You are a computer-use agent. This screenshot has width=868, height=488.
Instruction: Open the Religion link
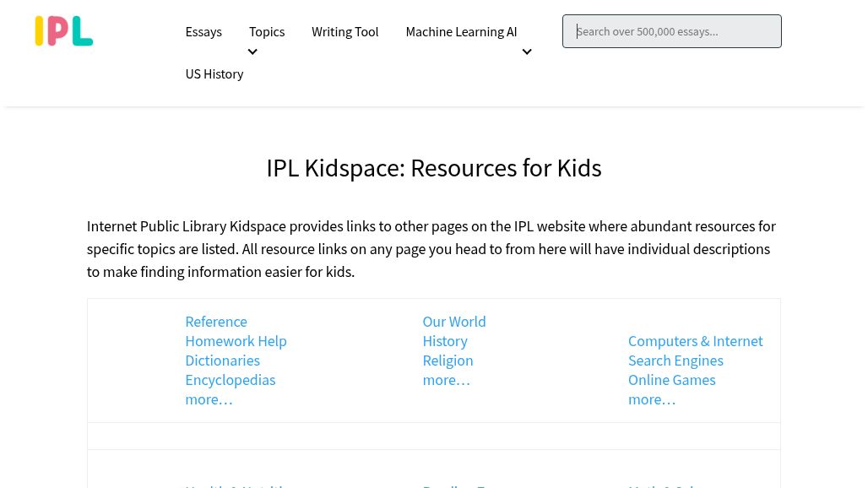pos(448,361)
